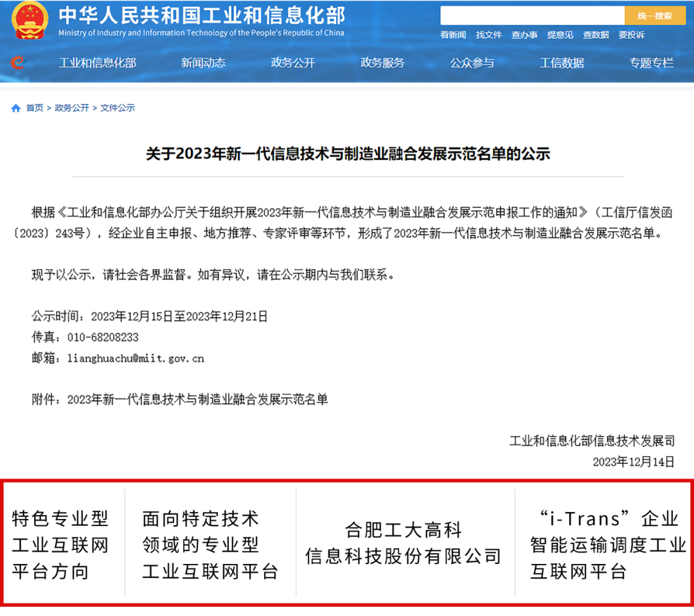Screen dimensions: 694x616
Task: Click table cell 合肥工大高科信息科技股份有限公司
Action: click(403, 543)
